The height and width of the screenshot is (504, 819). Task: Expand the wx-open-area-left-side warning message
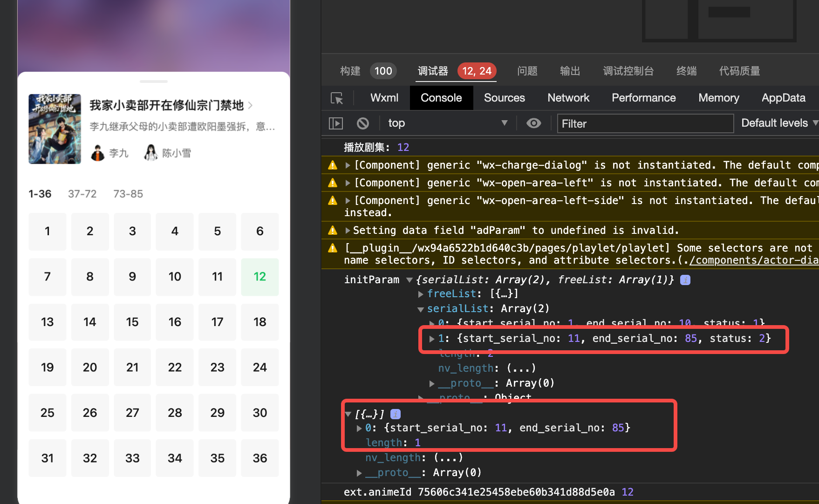point(348,201)
